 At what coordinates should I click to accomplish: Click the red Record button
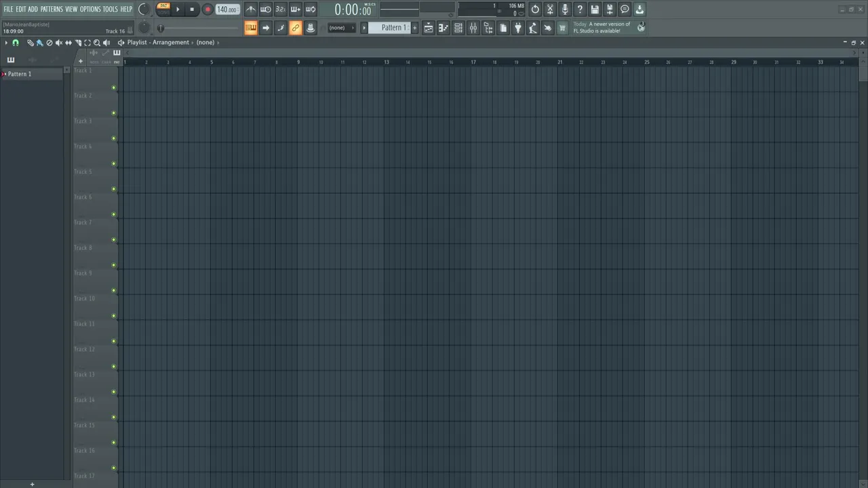click(208, 9)
